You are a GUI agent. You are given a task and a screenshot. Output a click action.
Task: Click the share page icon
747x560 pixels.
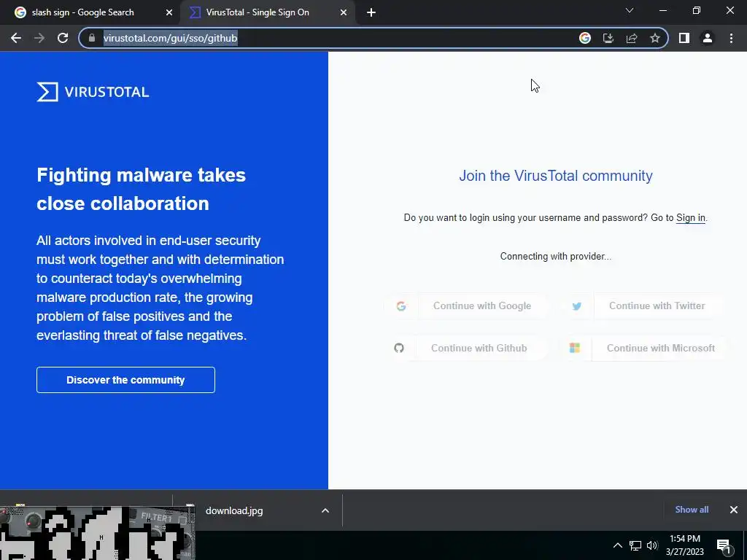point(632,38)
